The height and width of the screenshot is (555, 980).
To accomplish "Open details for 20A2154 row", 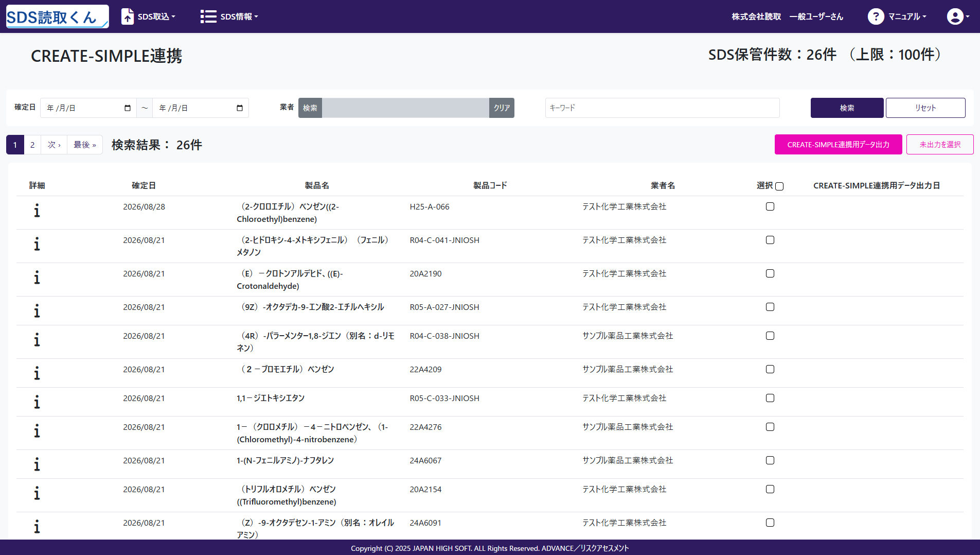I will pyautogui.click(x=37, y=493).
